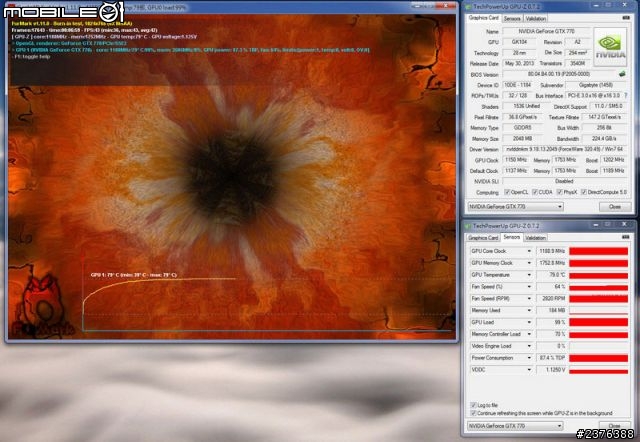
Task: Click Close button in Sensors window
Action: click(x=615, y=426)
